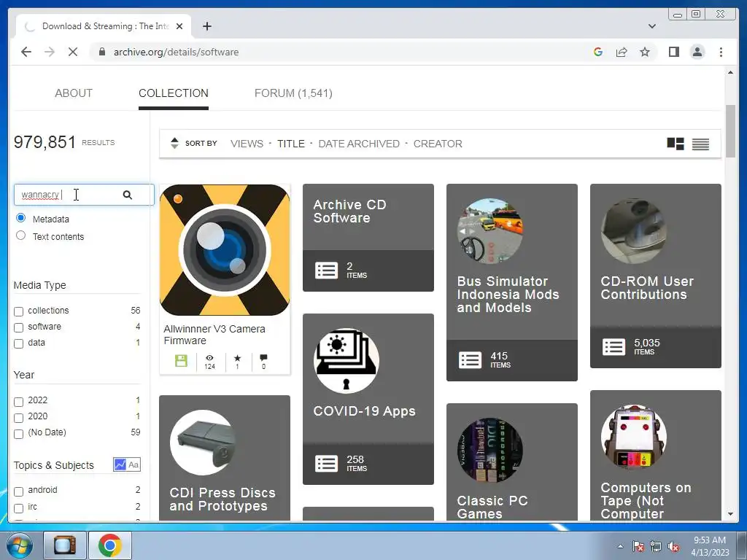The width and height of the screenshot is (747, 560).
Task: Close the Download & Streaming tab
Action: (179, 26)
